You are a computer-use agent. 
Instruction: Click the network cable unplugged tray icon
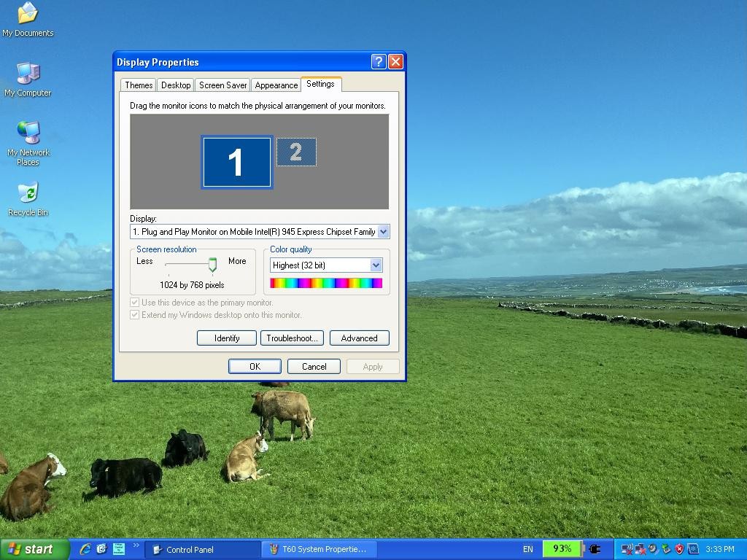[x=640, y=550]
